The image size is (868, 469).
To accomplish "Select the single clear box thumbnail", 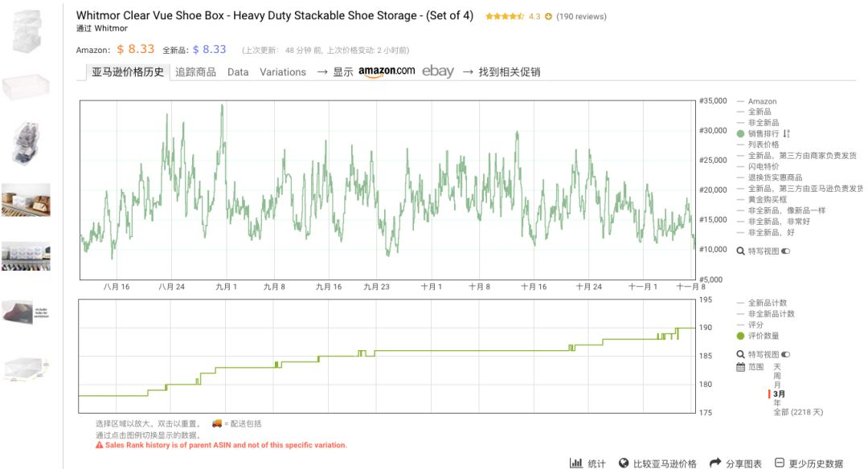I will (x=26, y=87).
